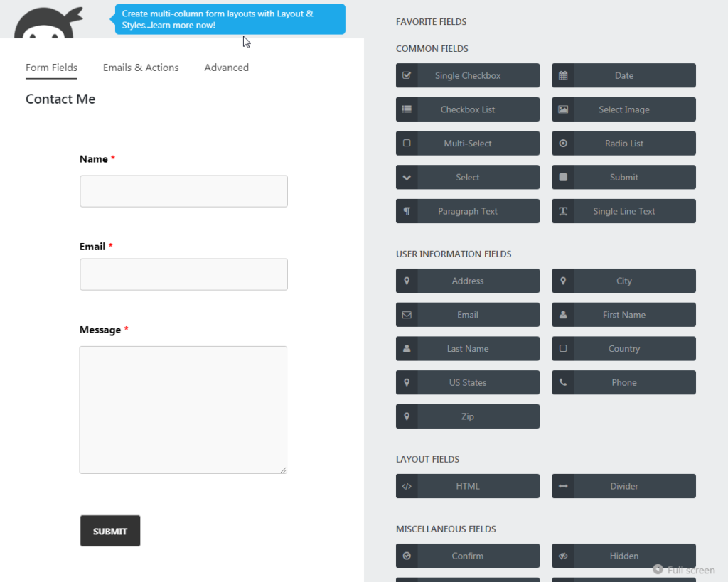
Task: Add a Single Line Text field
Action: (x=623, y=211)
